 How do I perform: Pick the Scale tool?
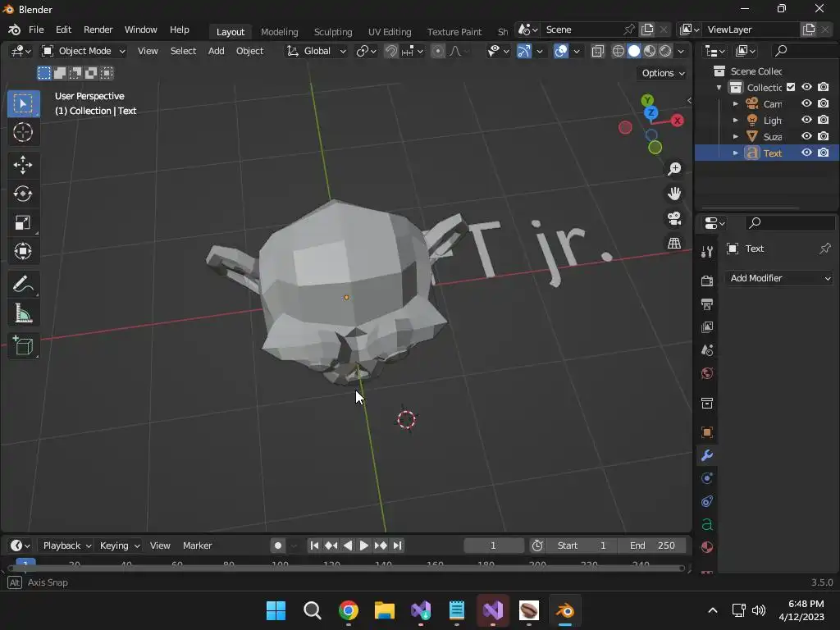point(22,223)
